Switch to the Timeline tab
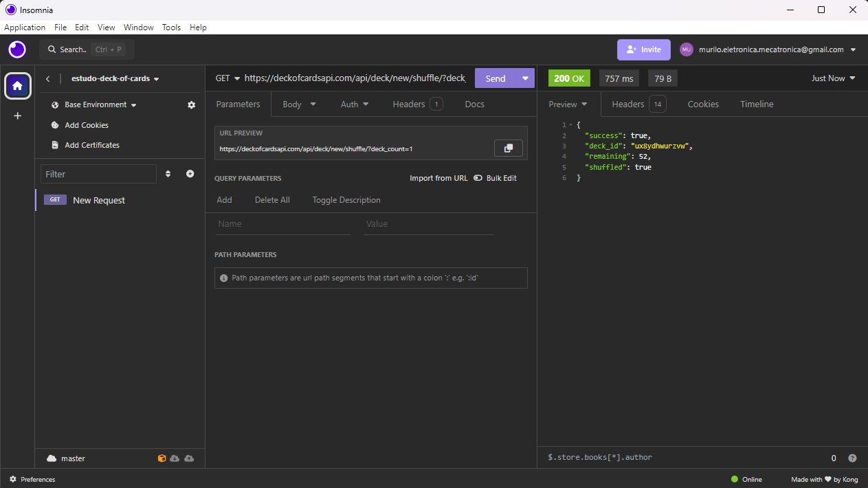The height and width of the screenshot is (488, 868). coord(757,104)
